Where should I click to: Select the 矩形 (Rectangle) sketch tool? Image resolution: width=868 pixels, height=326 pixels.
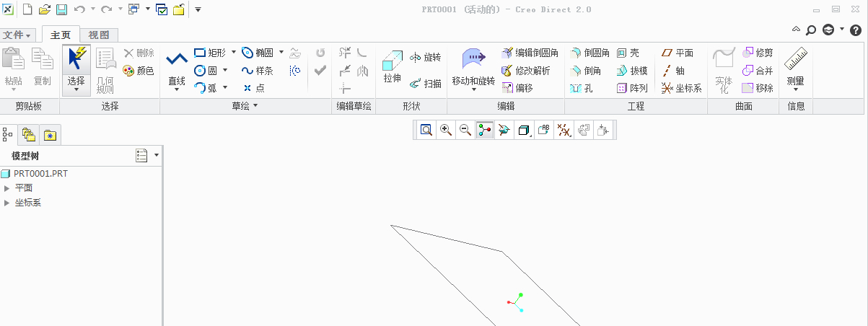pyautogui.click(x=210, y=53)
